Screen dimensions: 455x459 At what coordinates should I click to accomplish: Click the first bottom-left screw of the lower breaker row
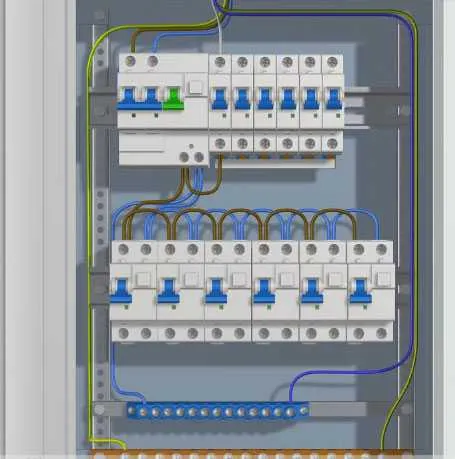(x=124, y=333)
